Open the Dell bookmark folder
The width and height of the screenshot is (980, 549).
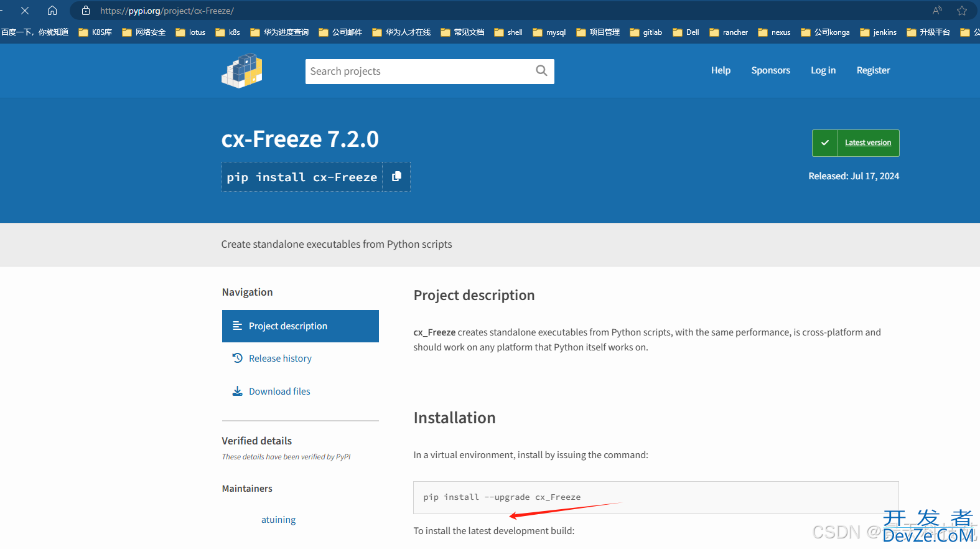tap(686, 32)
